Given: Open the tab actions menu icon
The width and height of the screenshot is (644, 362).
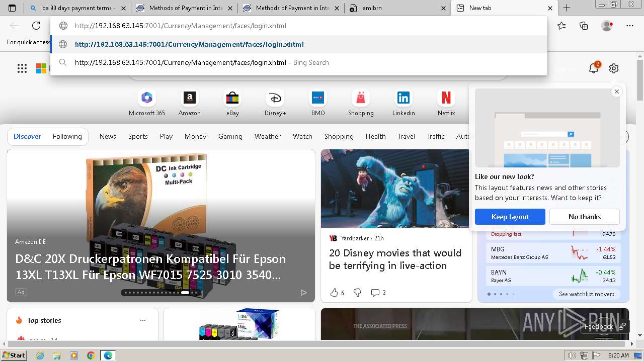Looking at the screenshot, I should pyautogui.click(x=12, y=8).
